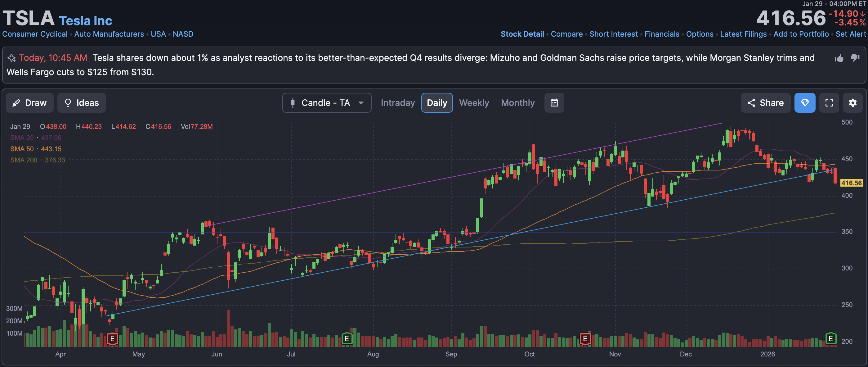Image resolution: width=868 pixels, height=367 pixels.
Task: Switch to the Intraday timeframe
Action: (x=398, y=102)
